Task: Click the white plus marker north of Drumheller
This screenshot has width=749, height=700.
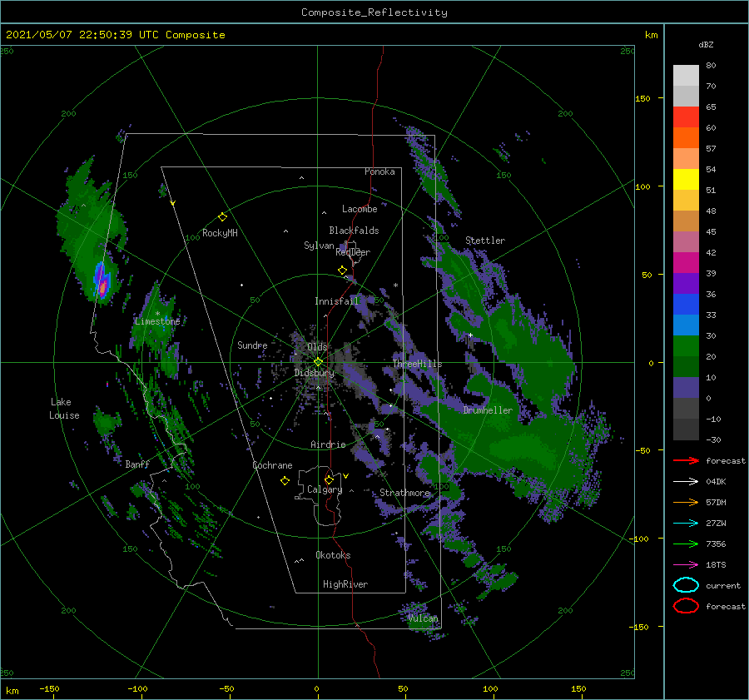Action: pyautogui.click(x=470, y=335)
